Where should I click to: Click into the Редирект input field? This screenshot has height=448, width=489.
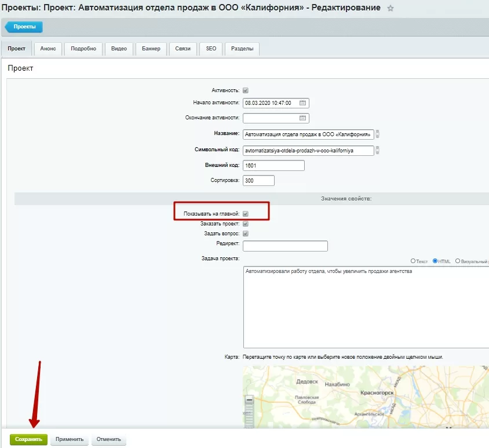tap(285, 246)
